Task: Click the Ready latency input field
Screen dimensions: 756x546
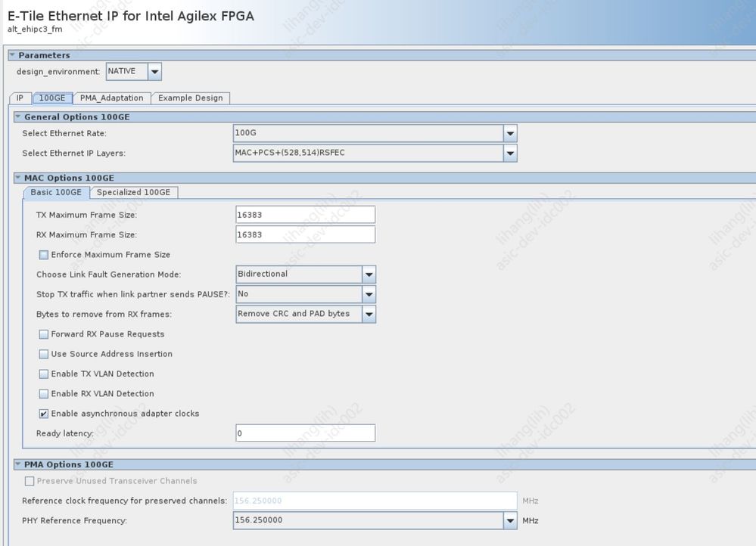Action: pyautogui.click(x=305, y=433)
